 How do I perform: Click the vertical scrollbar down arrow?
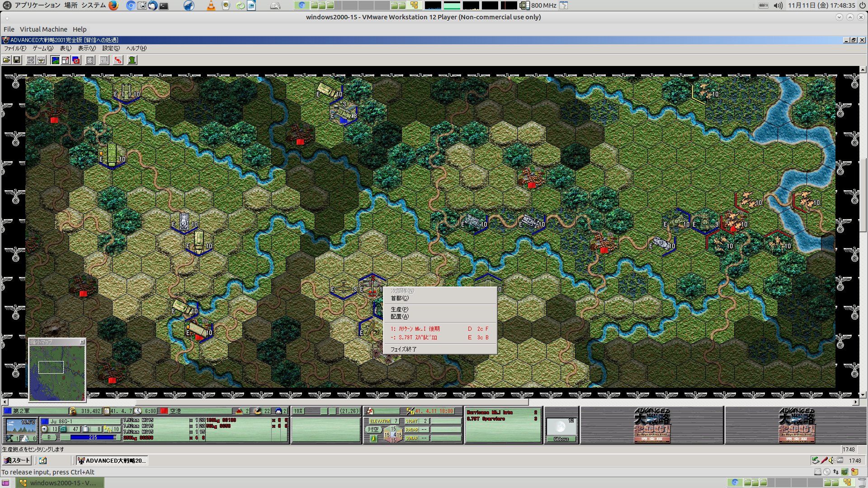863,394
